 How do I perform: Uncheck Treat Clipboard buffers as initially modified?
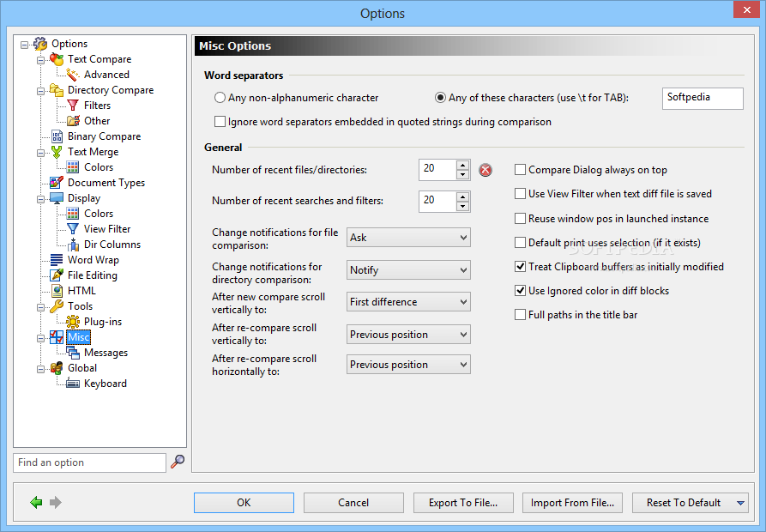521,267
